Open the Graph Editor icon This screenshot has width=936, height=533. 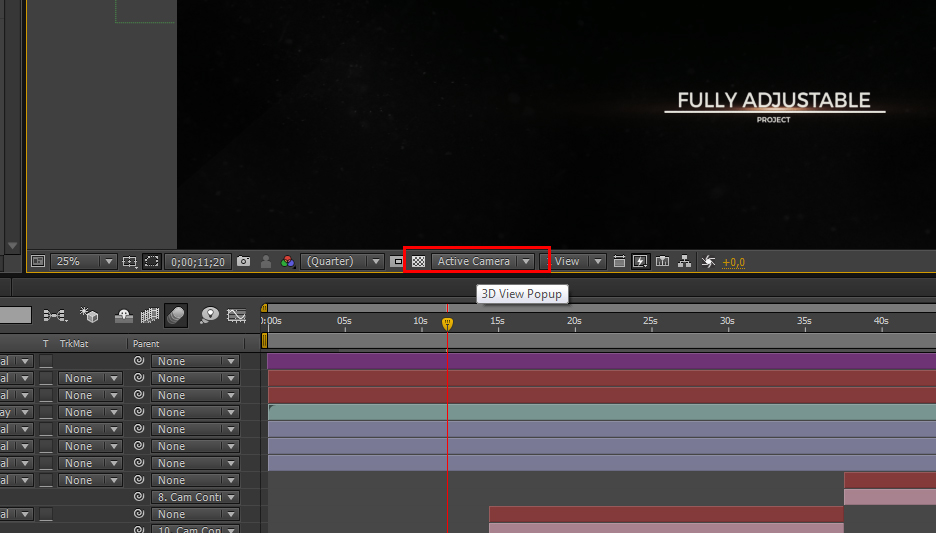[237, 315]
